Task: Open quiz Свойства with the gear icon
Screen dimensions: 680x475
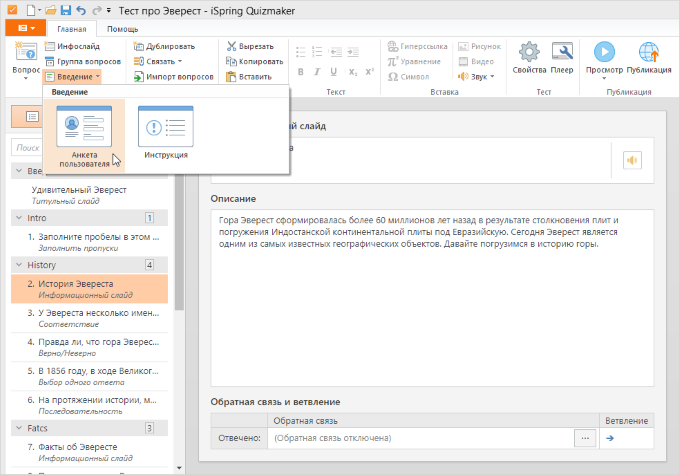Action: 529,58
